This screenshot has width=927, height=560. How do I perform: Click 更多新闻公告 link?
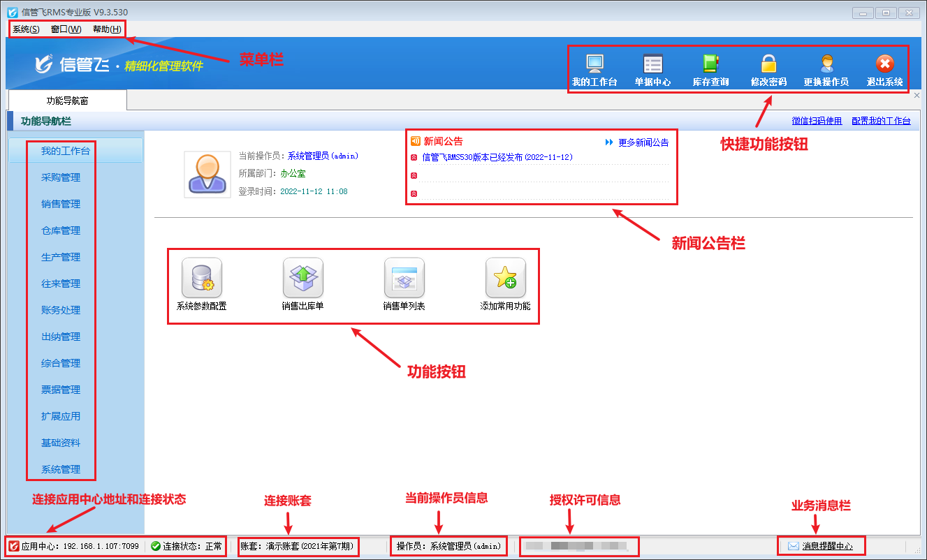[x=643, y=142]
